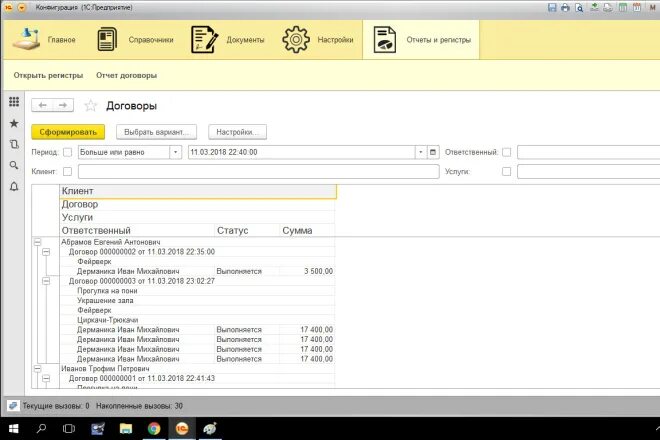Open Favorites star in left sidebar
Image resolution: width=660 pixels, height=440 pixels.
click(14, 123)
